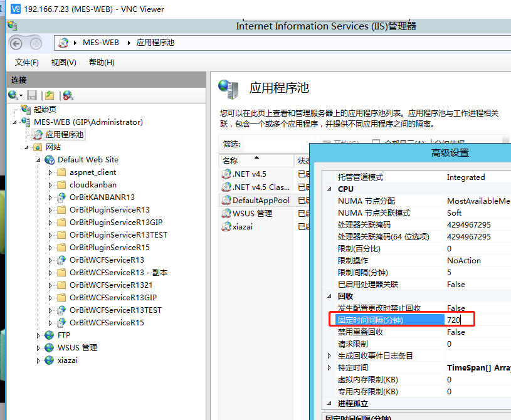This screenshot has height=420, width=511.
Task: Select 应用程序池 in the connections tree
Action: point(64,135)
